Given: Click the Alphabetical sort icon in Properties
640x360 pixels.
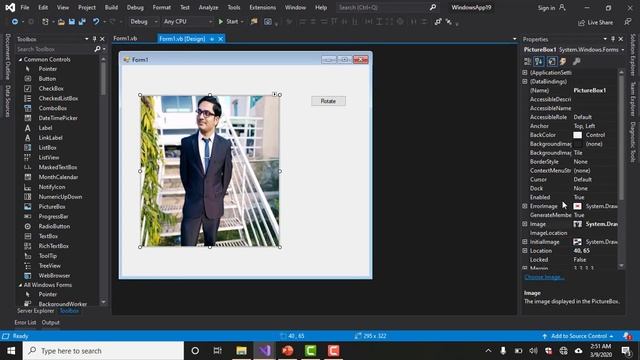Looking at the screenshot, I should [539, 62].
